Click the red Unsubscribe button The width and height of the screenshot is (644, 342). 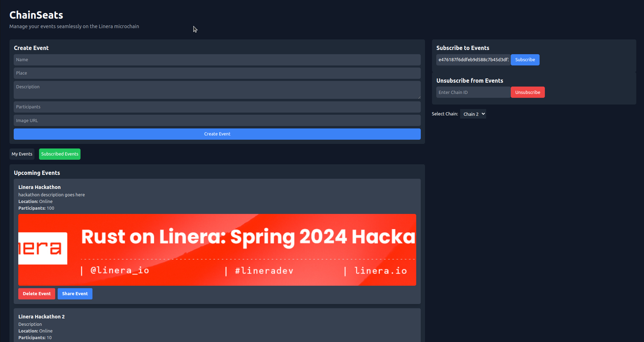(528, 92)
